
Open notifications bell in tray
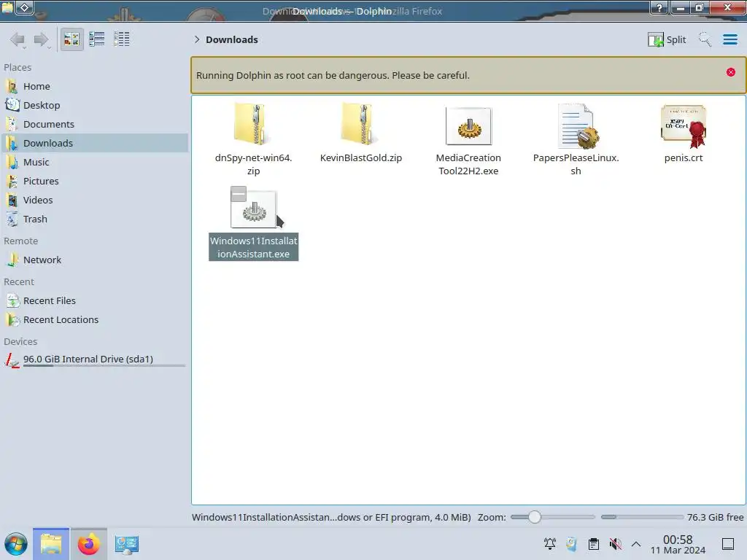(x=550, y=544)
